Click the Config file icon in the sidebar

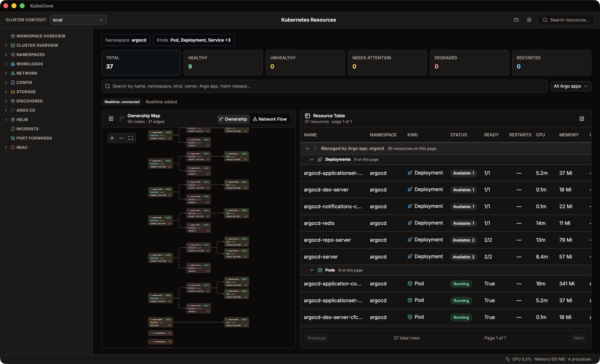(13, 82)
